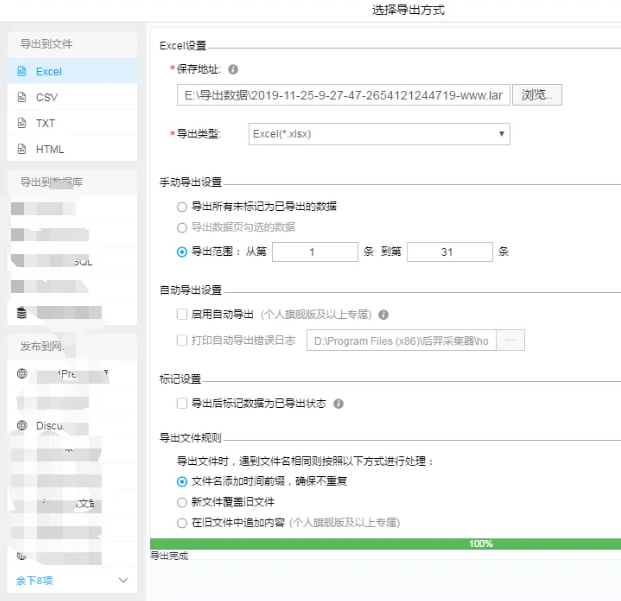
Task: Tick the 打印自动导出错误日志 checkbox
Action: tap(181, 340)
